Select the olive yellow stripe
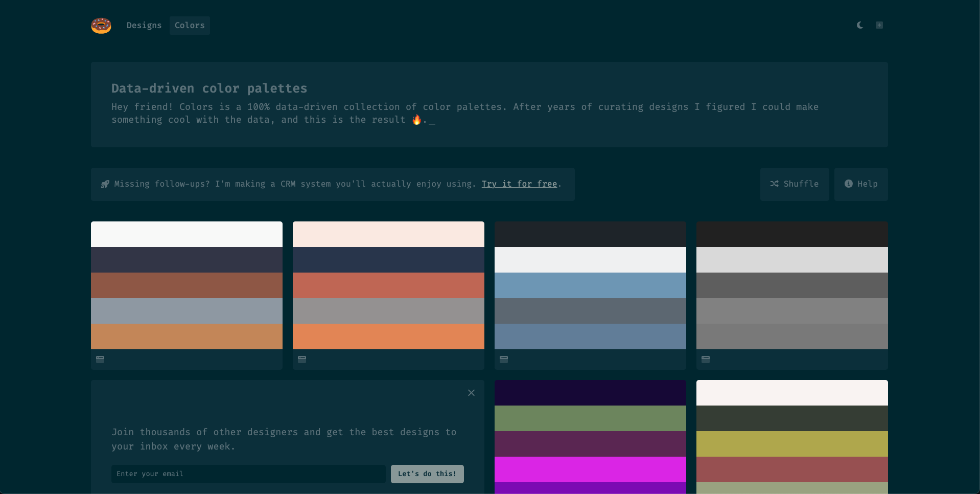 pos(792,444)
